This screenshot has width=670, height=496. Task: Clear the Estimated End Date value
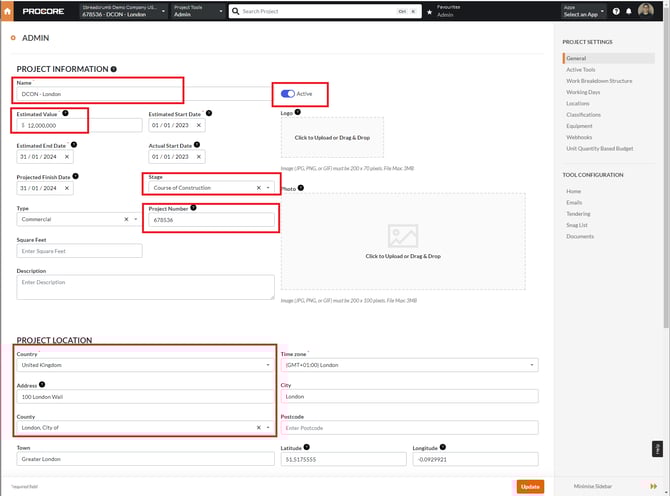67,157
